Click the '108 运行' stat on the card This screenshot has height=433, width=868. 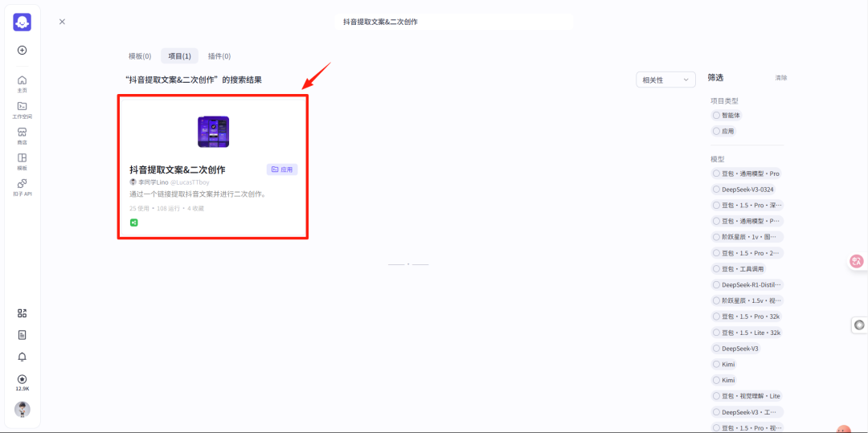[x=168, y=209]
